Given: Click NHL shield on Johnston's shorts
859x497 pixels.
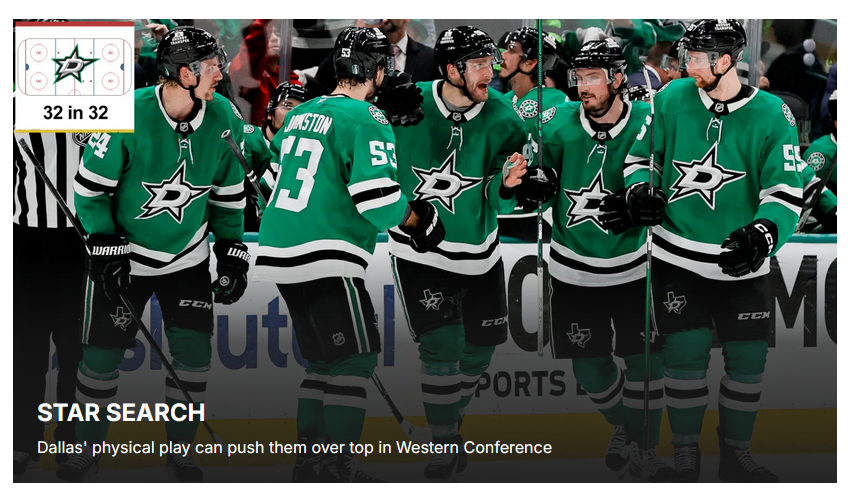Looking at the screenshot, I should 339,339.
